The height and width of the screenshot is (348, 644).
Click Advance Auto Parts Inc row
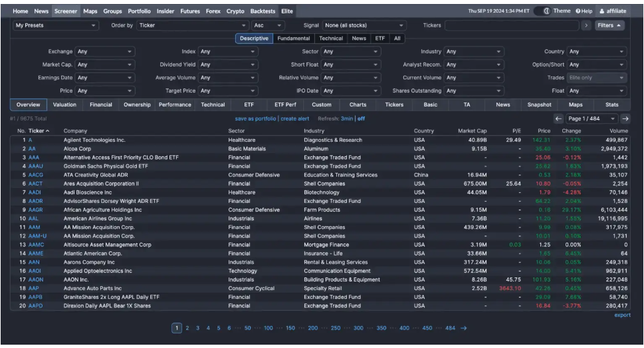coord(320,288)
